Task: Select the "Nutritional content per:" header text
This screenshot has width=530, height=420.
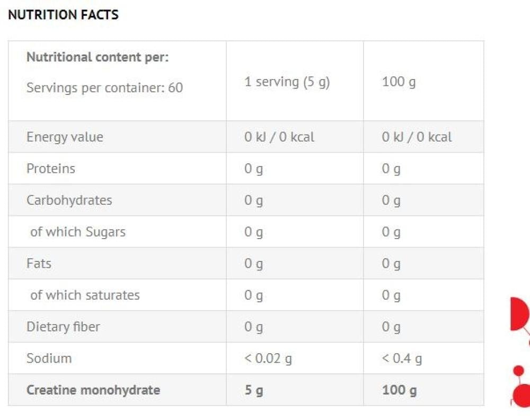Action: (x=97, y=57)
